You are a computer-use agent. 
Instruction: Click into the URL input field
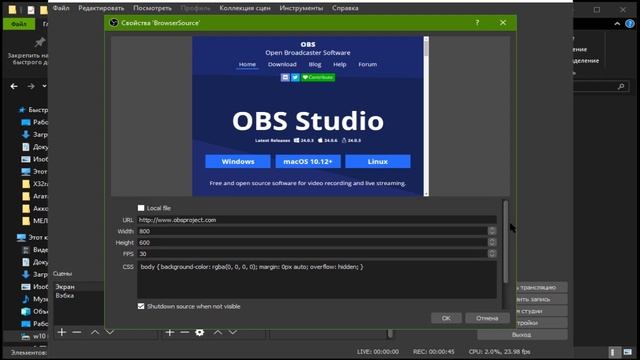point(317,220)
